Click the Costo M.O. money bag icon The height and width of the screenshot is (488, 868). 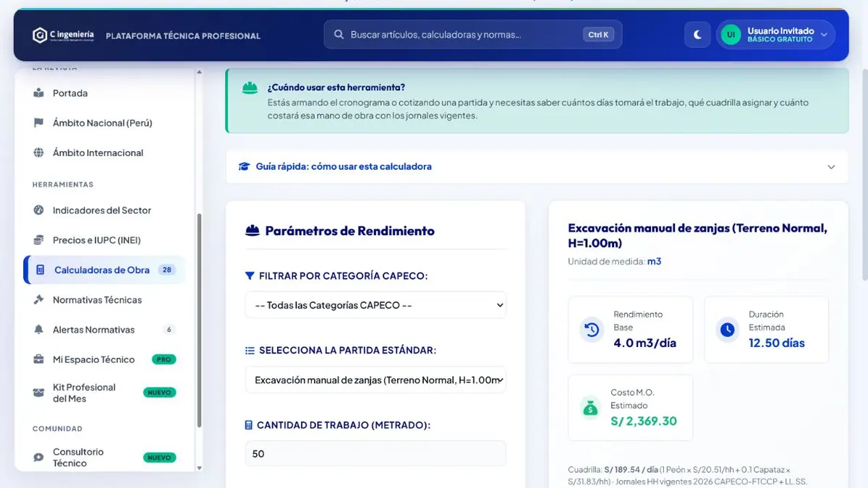click(x=591, y=408)
